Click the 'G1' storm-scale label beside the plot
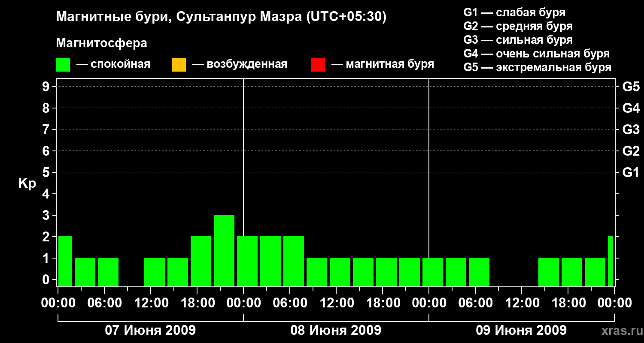This screenshot has height=343, width=644. 631,173
